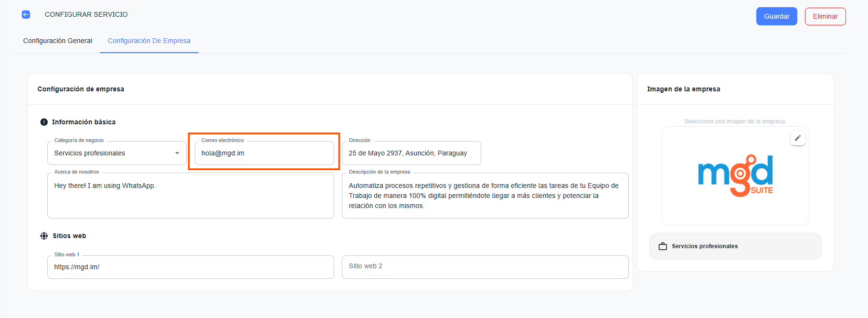Click the 'Selecciona una imagen de la empresa' text
Viewport: 868px width, 318px height.
pos(735,121)
